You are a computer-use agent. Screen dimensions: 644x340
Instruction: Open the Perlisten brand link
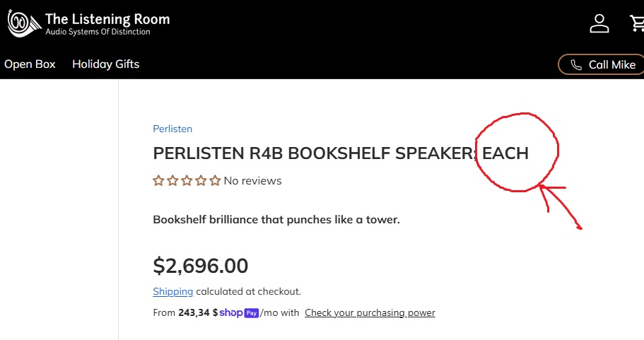pyautogui.click(x=172, y=129)
